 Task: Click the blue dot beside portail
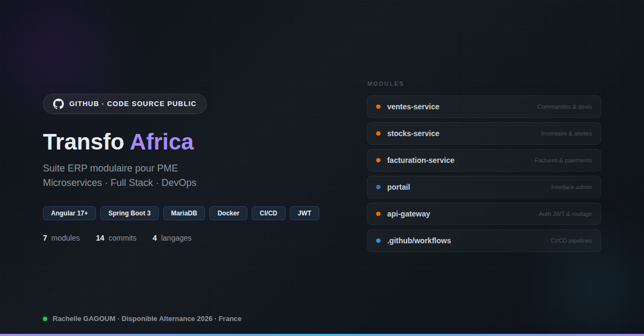(x=378, y=187)
